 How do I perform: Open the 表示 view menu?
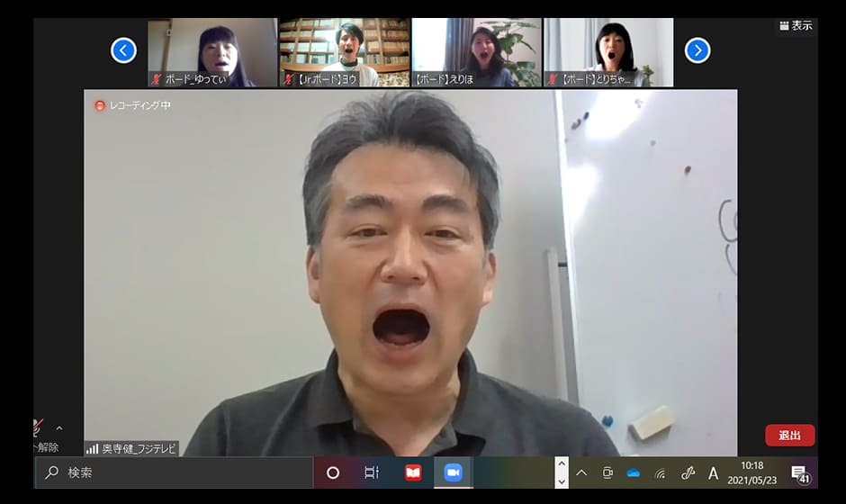coord(796,25)
